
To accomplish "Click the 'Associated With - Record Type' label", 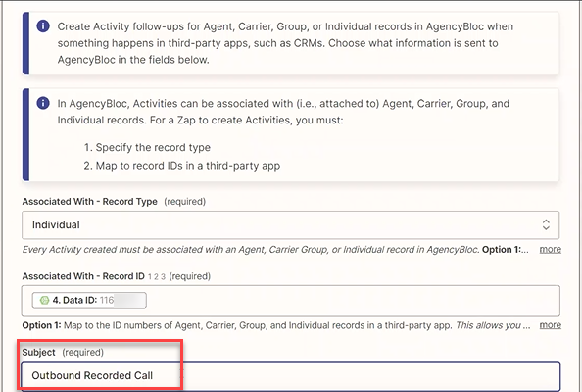I will point(89,202).
